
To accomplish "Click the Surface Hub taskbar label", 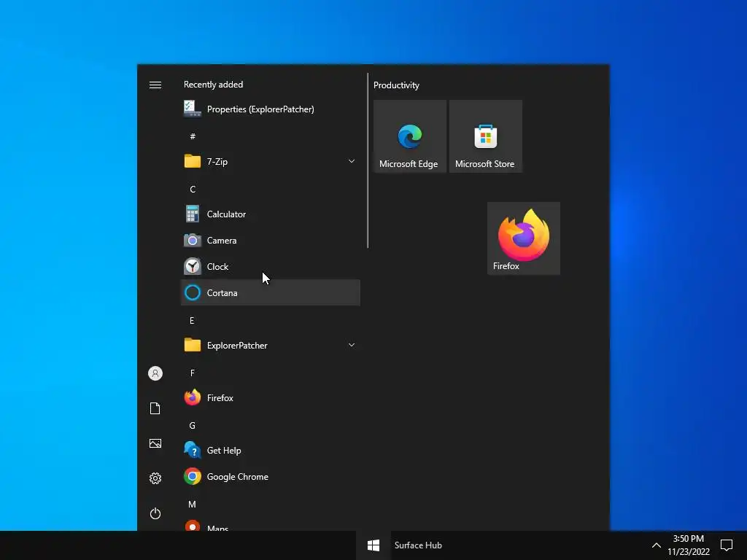I will tap(418, 545).
